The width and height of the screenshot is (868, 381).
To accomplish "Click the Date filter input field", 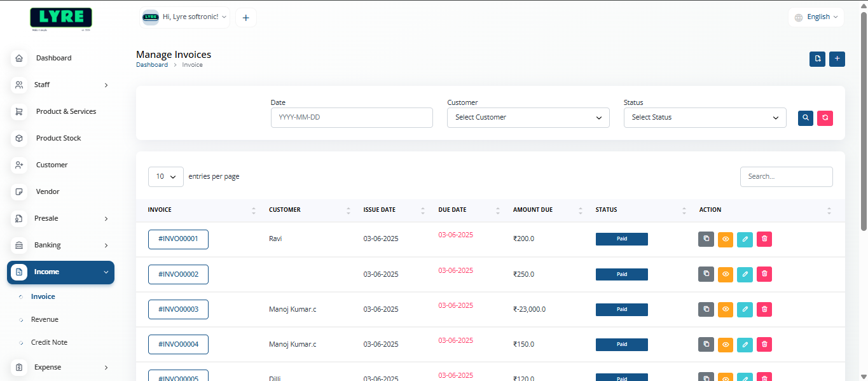I will point(352,118).
